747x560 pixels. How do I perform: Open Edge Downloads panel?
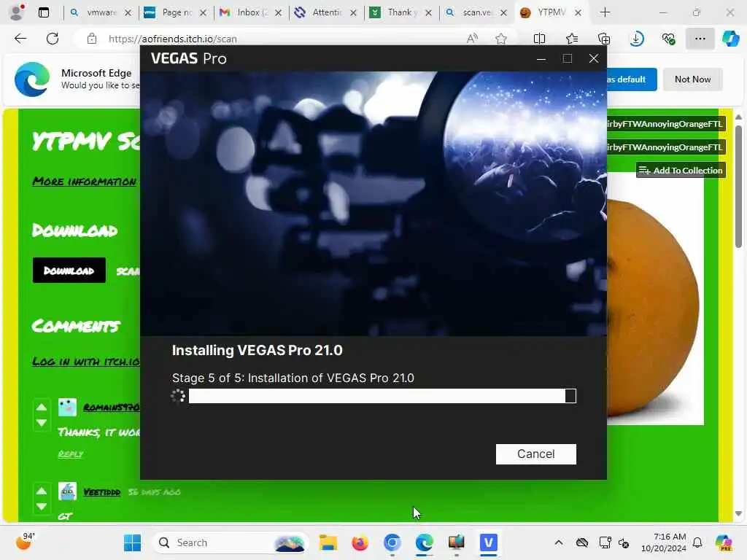(x=636, y=39)
